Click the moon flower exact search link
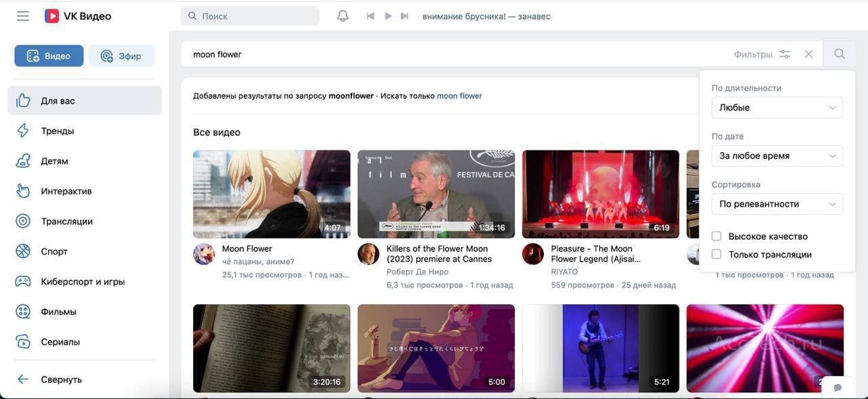 coord(459,96)
